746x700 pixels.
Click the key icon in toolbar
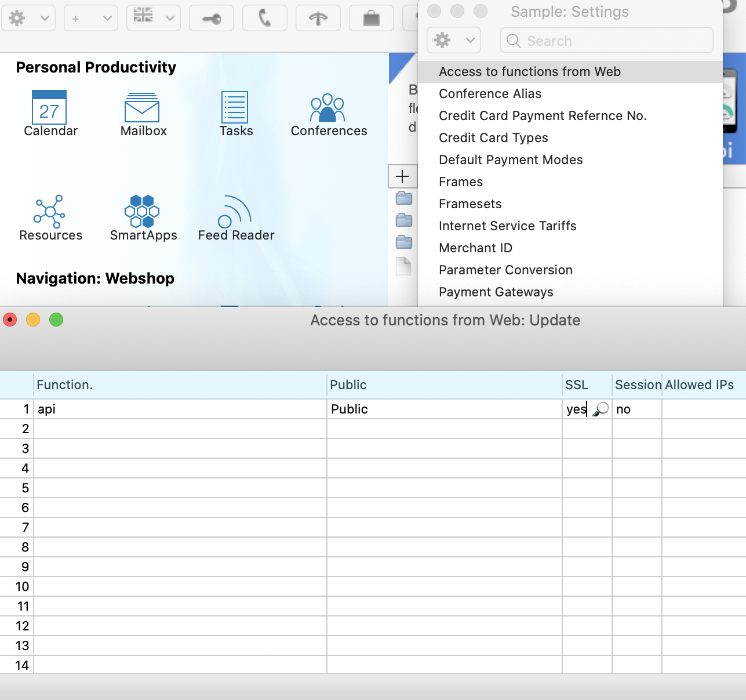(212, 19)
